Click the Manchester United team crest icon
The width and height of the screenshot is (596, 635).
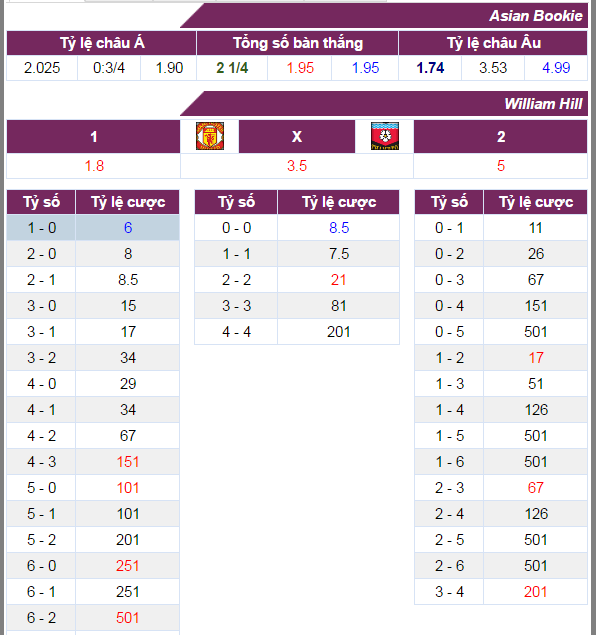click(x=210, y=136)
